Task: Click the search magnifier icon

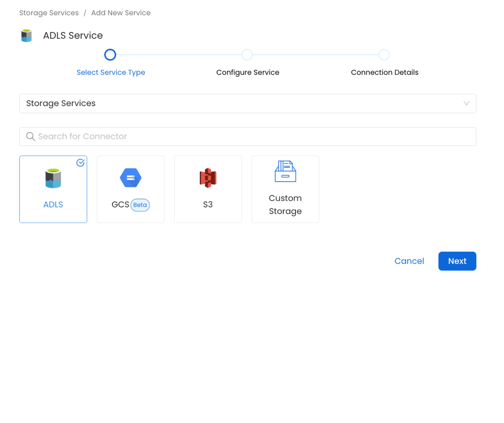Action: click(x=30, y=136)
